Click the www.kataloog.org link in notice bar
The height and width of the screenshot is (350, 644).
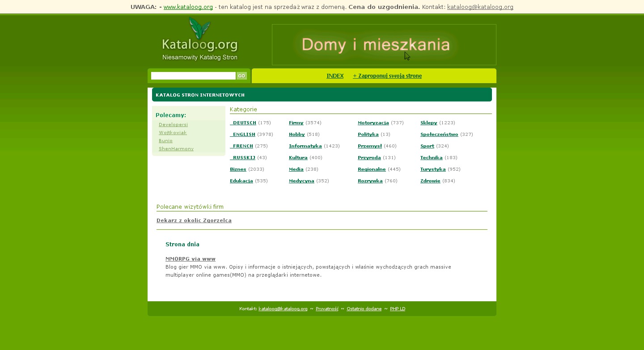point(188,7)
